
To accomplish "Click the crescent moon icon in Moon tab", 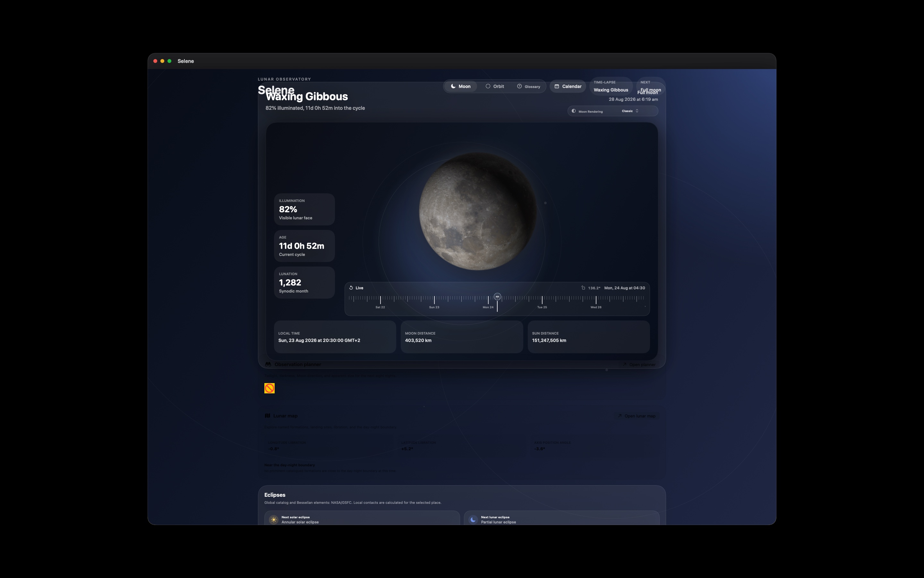I will click(453, 86).
